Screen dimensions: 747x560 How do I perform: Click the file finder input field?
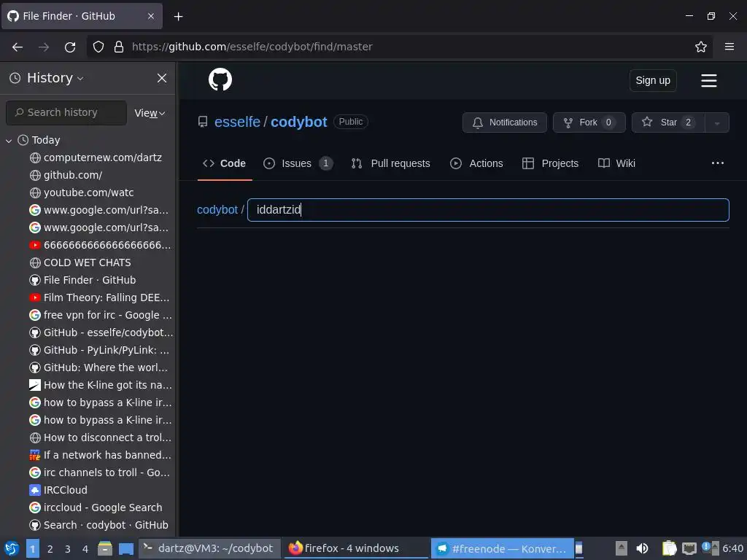pos(488,210)
